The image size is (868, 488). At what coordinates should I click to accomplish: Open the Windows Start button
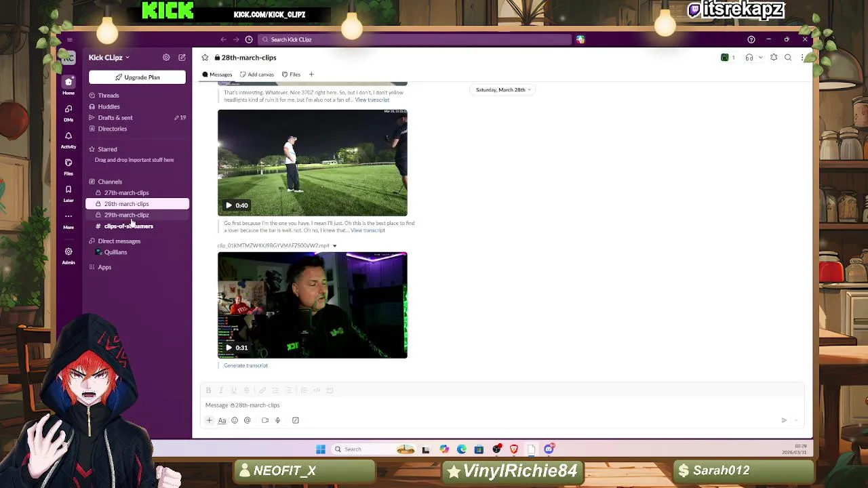pos(321,449)
